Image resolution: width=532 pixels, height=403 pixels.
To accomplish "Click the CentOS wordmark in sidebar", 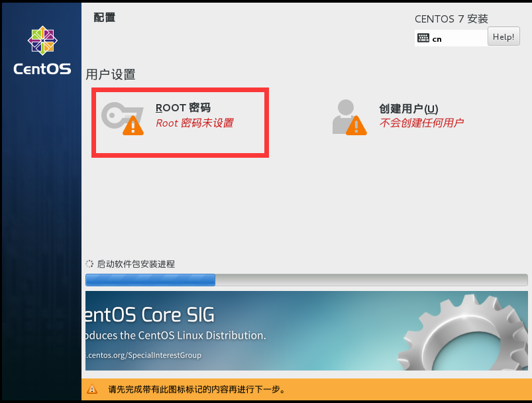I will click(x=42, y=69).
